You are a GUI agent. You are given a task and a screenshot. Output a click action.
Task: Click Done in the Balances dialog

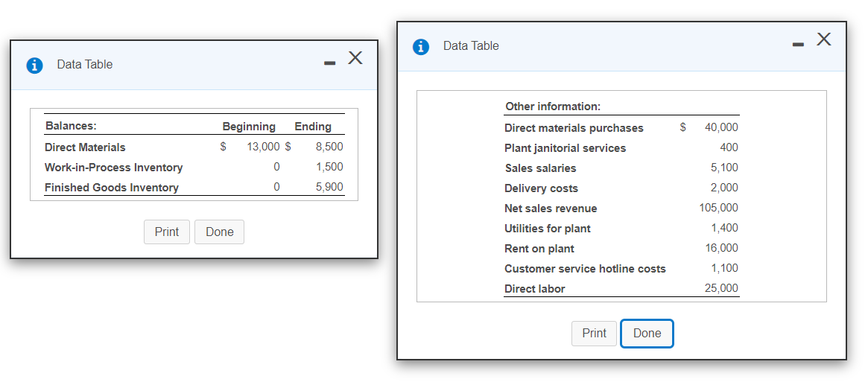tap(220, 232)
